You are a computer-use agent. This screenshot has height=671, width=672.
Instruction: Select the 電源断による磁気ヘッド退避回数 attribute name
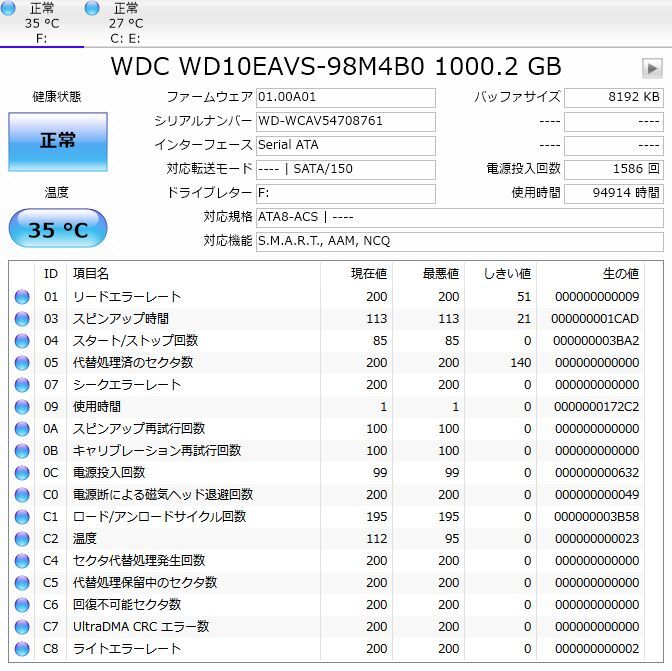[163, 495]
